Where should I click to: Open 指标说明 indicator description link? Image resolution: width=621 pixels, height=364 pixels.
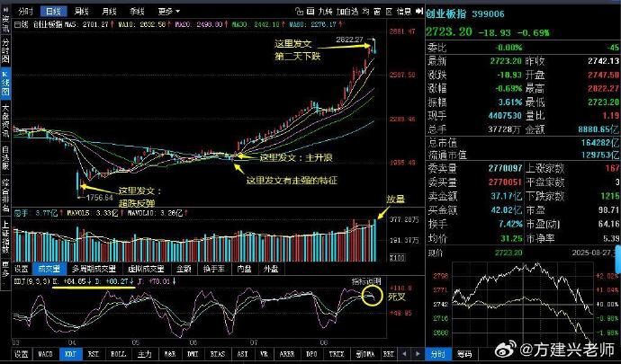pyautogui.click(x=366, y=281)
